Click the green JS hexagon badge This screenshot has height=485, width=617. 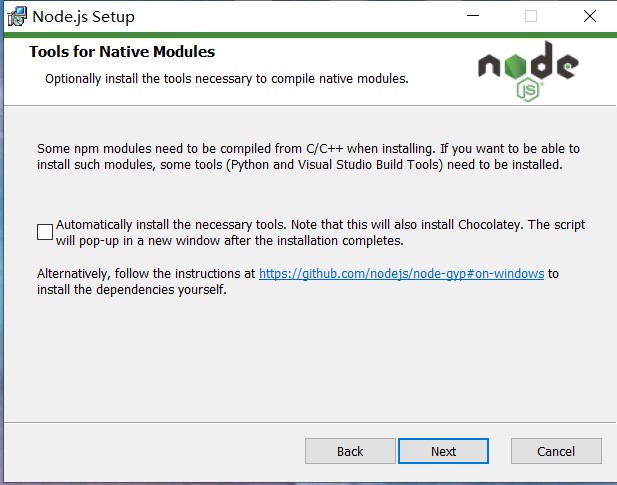coord(528,90)
